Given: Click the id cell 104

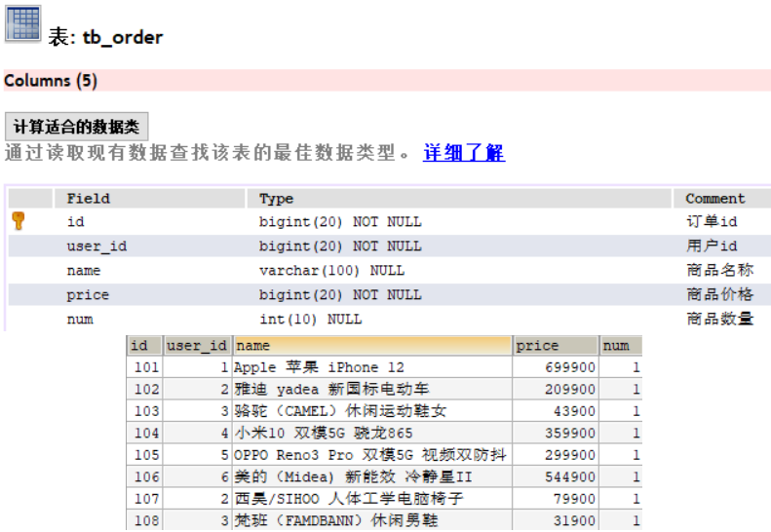Looking at the screenshot, I should (x=144, y=433).
